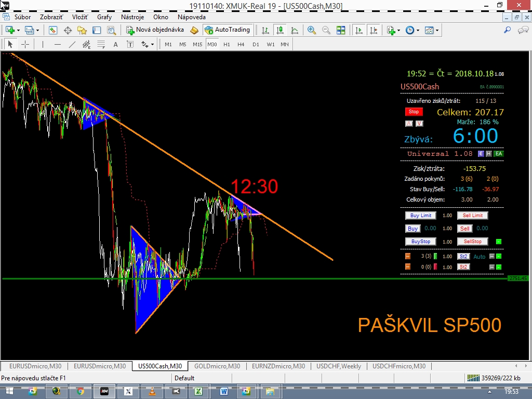The image size is (532, 399).
Task: Click the green square next to SellStop
Action: point(499,242)
